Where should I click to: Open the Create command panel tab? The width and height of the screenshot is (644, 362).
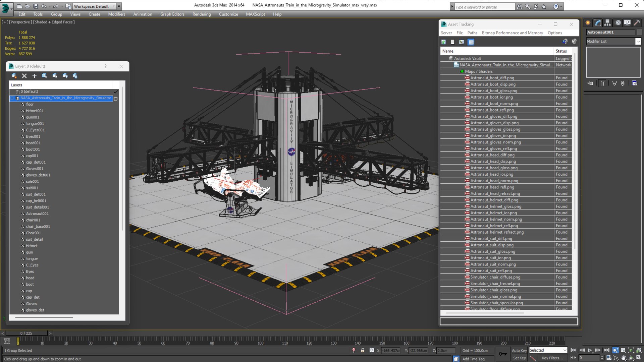pyautogui.click(x=588, y=23)
